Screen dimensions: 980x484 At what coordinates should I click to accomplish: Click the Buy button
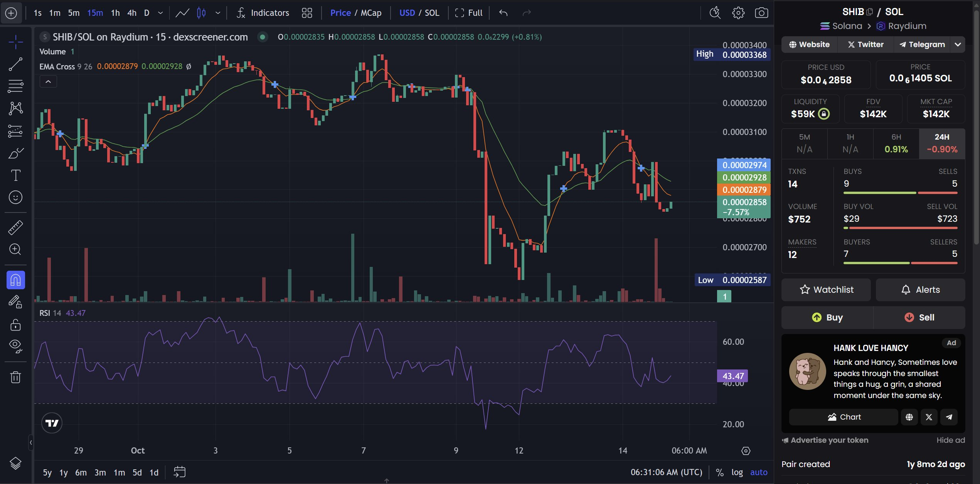[x=827, y=317]
